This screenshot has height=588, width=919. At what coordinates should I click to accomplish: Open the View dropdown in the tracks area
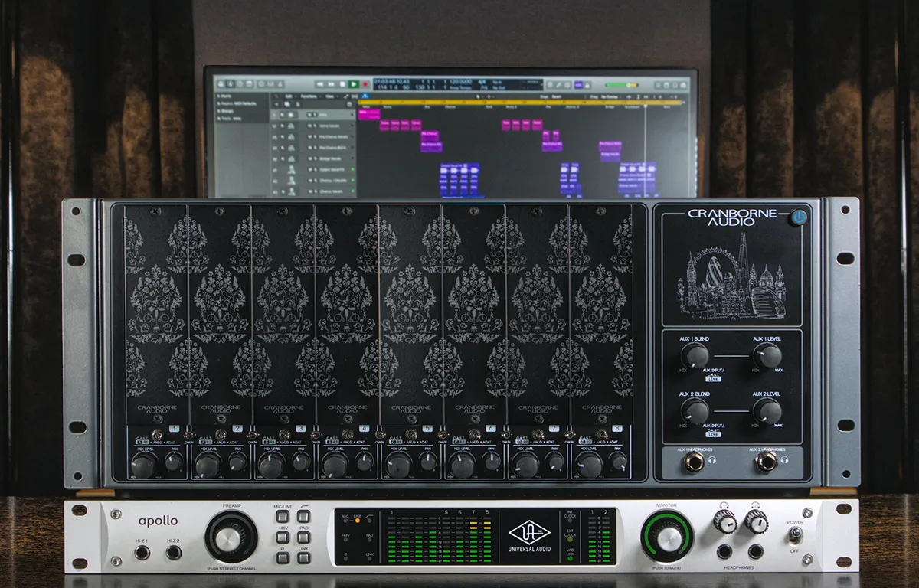(x=328, y=97)
